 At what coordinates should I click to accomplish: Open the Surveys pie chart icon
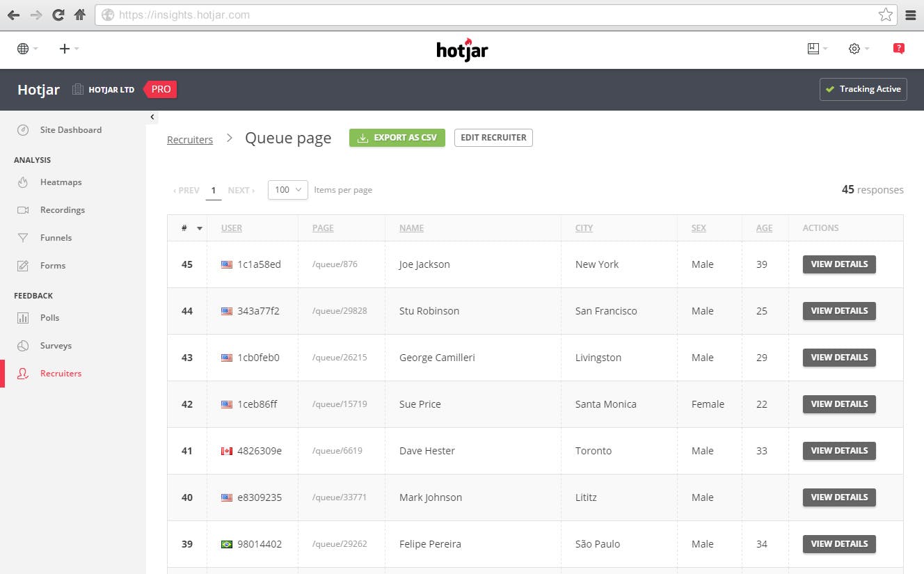(x=23, y=346)
